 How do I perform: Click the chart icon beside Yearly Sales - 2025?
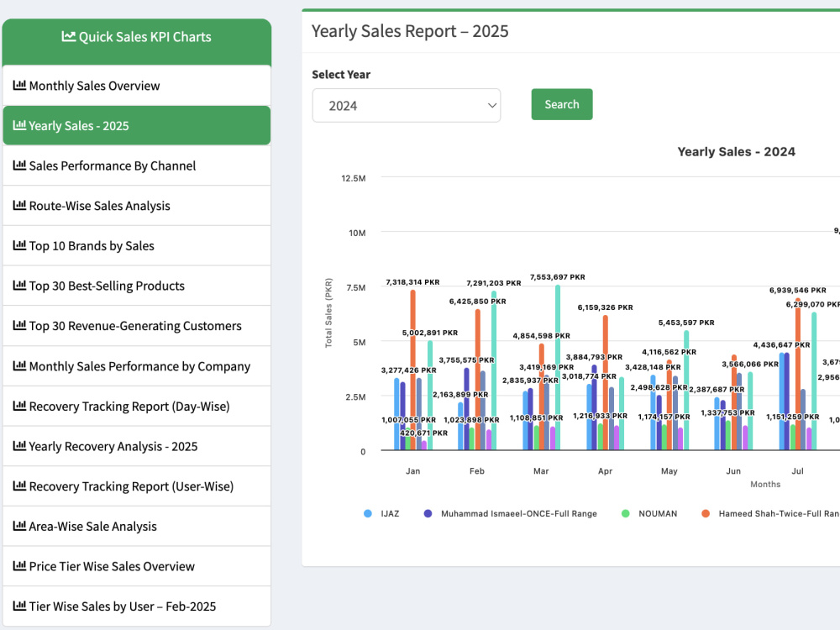[19, 125]
